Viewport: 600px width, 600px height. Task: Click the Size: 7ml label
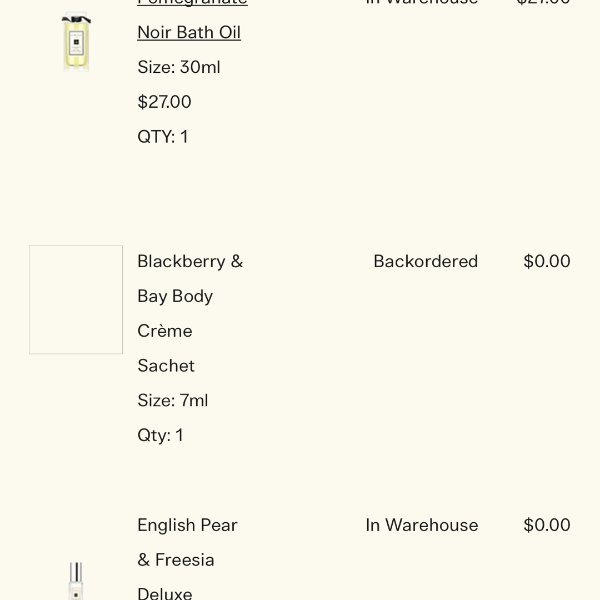tap(173, 401)
